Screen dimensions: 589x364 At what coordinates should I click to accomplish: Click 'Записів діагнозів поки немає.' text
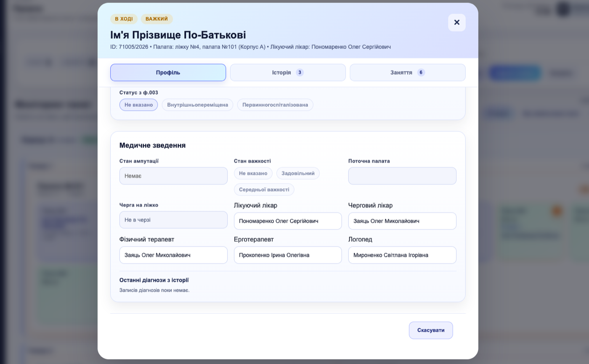154,290
